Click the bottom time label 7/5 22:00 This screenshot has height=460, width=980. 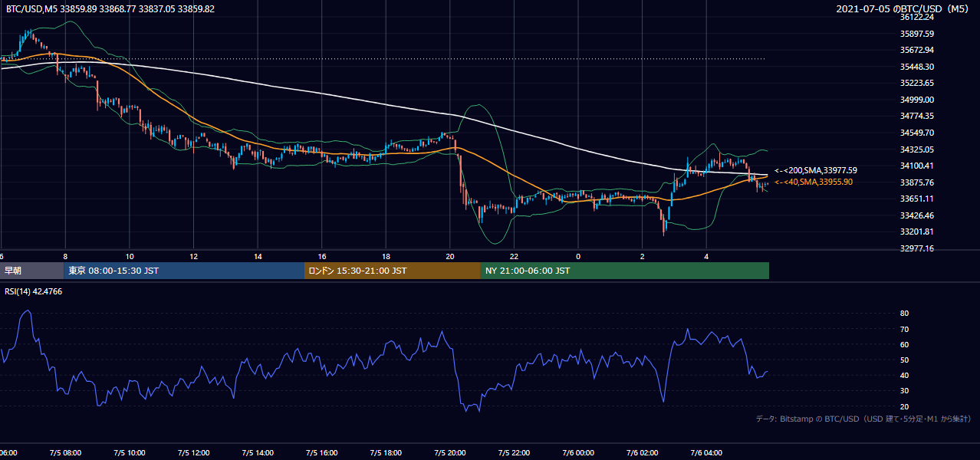click(515, 453)
